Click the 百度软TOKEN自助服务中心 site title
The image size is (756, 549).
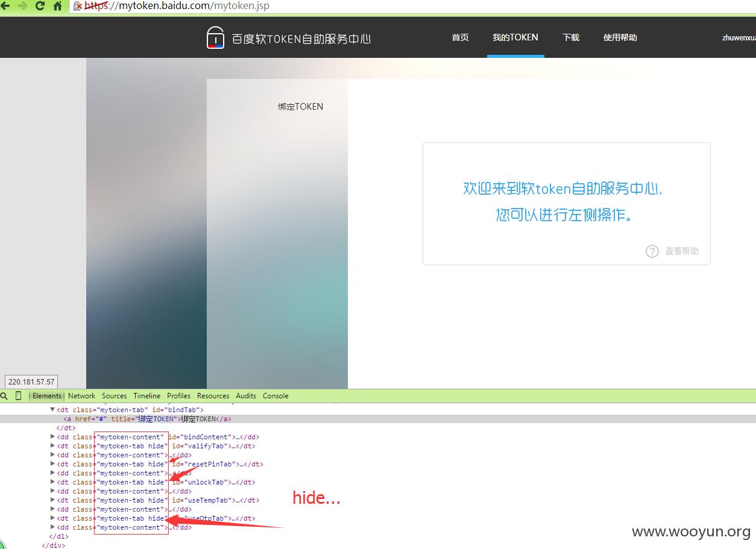pos(301,39)
